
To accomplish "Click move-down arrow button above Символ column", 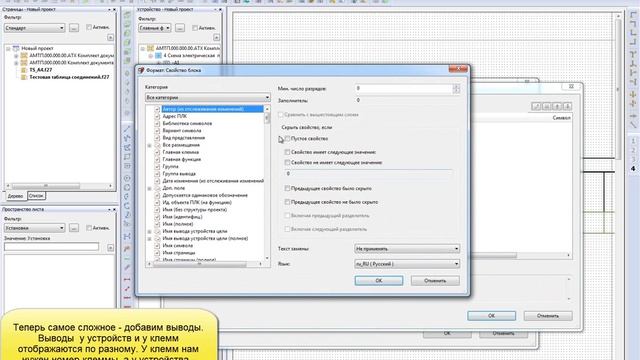I will (x=567, y=107).
